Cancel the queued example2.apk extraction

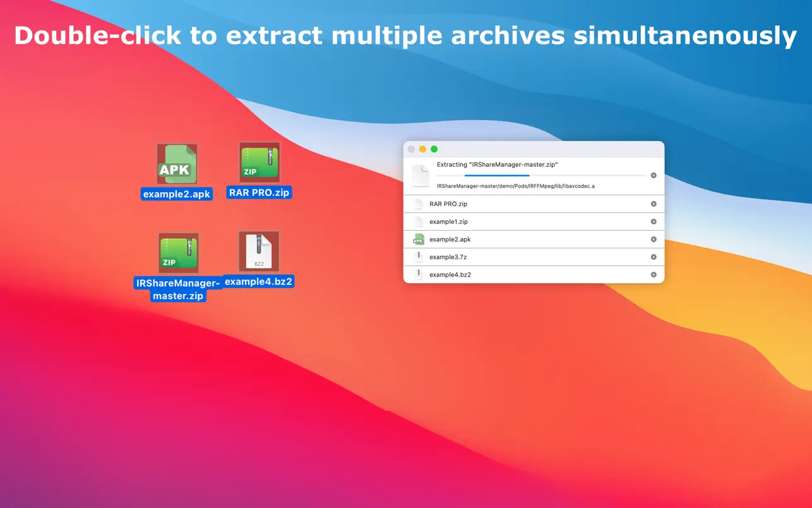(x=654, y=239)
